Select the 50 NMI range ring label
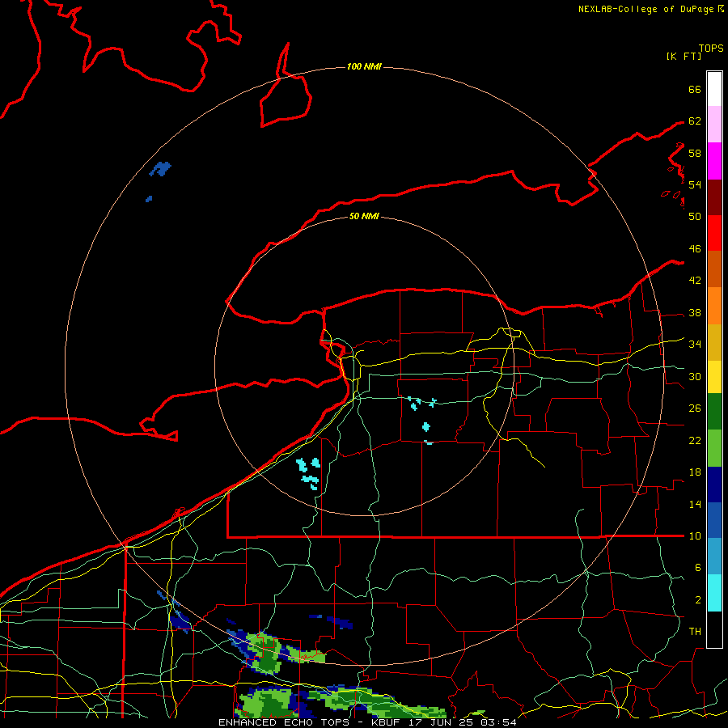728x728 pixels. click(x=364, y=216)
